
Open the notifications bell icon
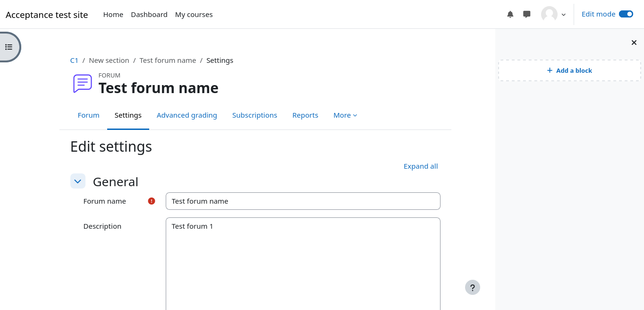tap(510, 14)
